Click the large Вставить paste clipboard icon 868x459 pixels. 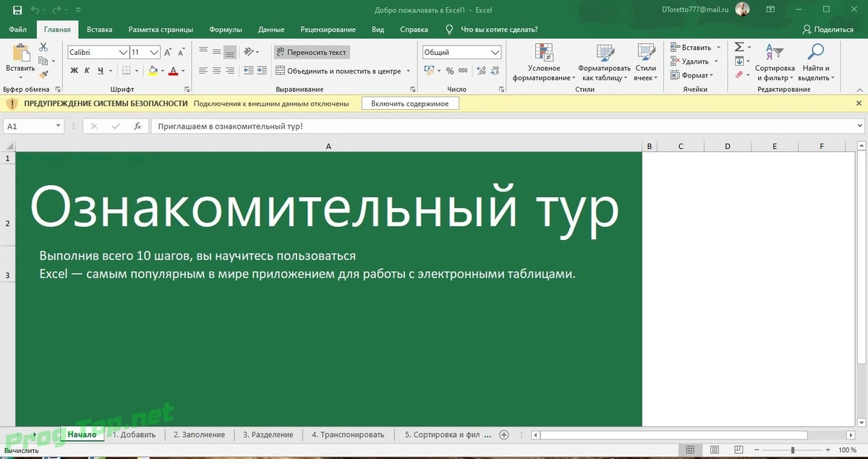coord(20,53)
